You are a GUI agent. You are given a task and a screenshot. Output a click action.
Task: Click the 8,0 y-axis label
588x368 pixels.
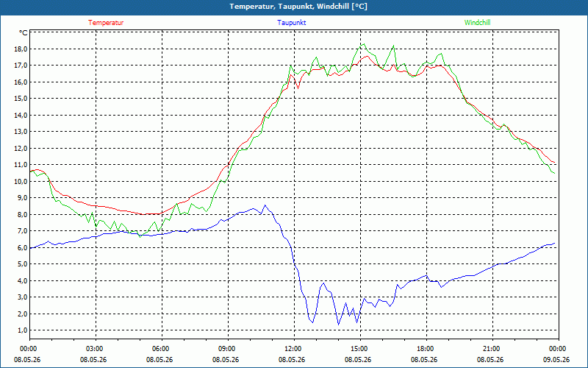click(x=23, y=215)
